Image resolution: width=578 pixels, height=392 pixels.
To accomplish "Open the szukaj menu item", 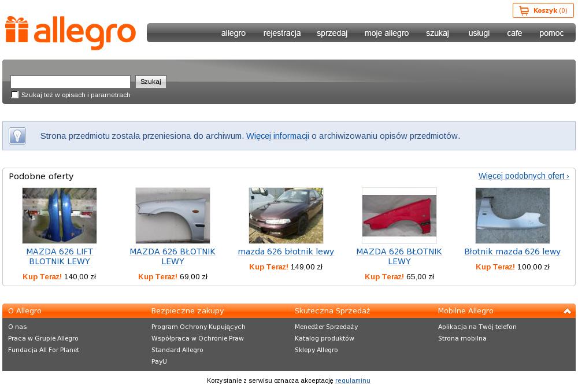I will point(438,33).
